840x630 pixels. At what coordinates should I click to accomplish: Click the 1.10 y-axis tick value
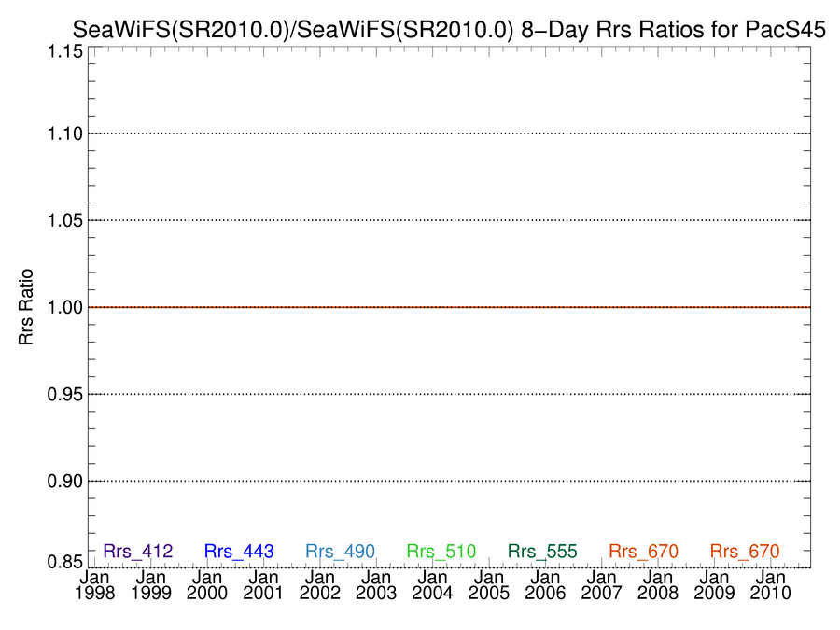[64, 133]
